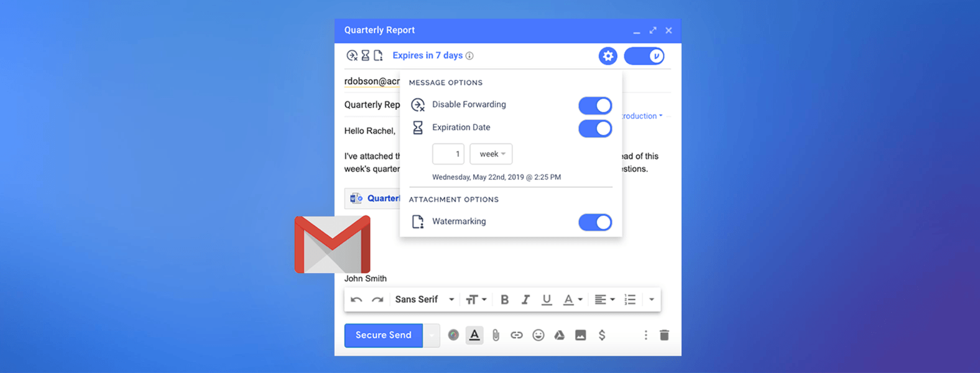This screenshot has height=373, width=980.
Task: Pop out the compose window to full screen
Action: pyautogui.click(x=653, y=30)
